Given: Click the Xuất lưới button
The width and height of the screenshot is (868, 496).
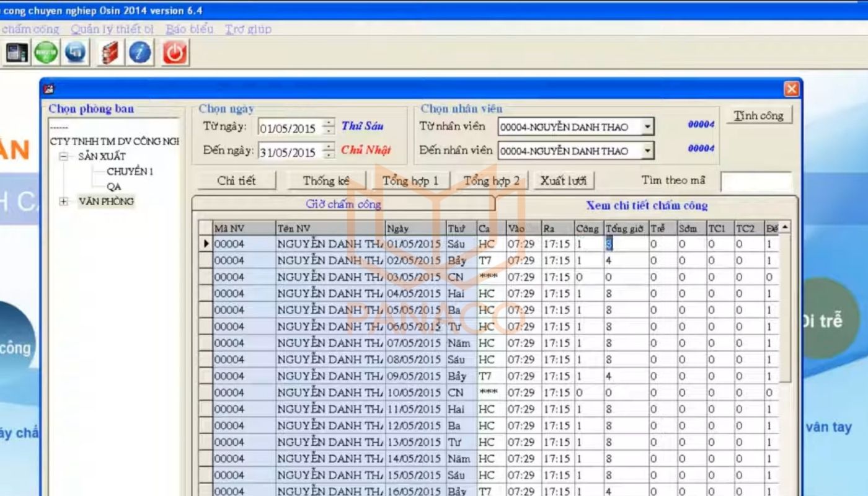Looking at the screenshot, I should (x=563, y=180).
